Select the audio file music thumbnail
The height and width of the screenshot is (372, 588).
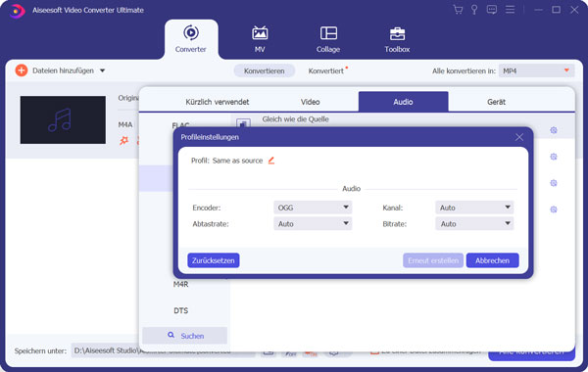point(63,119)
